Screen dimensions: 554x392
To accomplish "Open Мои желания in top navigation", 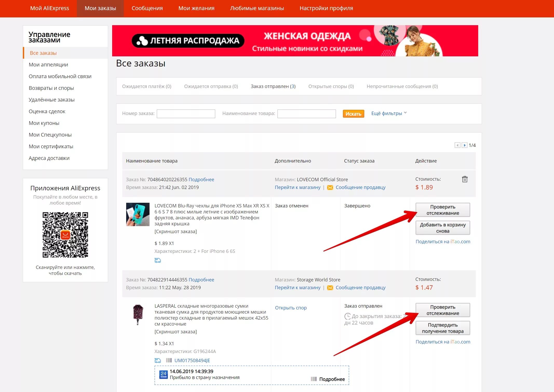I will coord(197,8).
